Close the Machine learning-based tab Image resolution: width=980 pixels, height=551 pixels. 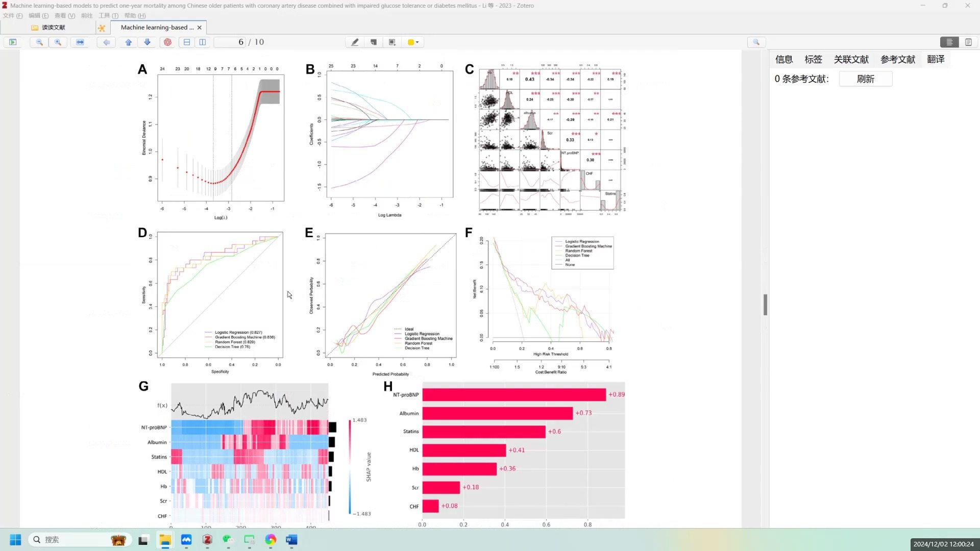pos(200,28)
